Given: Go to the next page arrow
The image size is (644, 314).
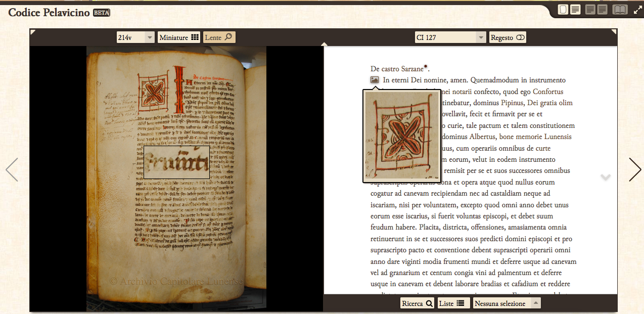Looking at the screenshot, I should 635,169.
